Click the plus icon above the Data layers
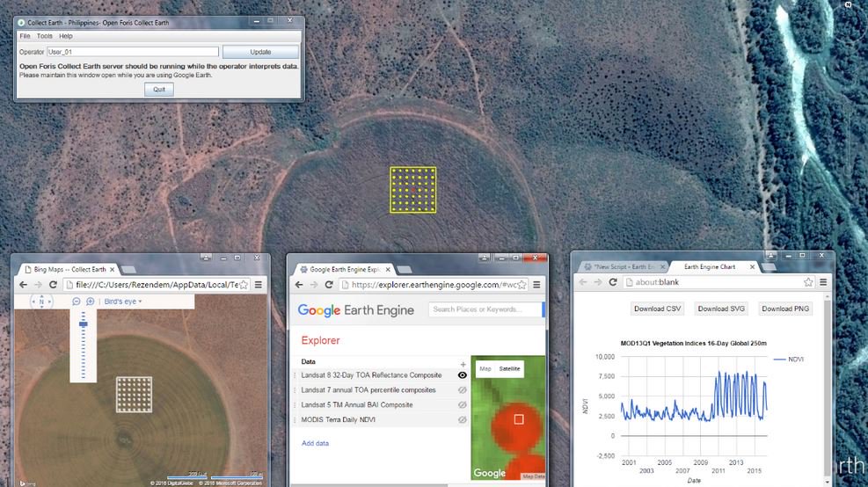Screen dimensions: 868x487 tap(463, 364)
